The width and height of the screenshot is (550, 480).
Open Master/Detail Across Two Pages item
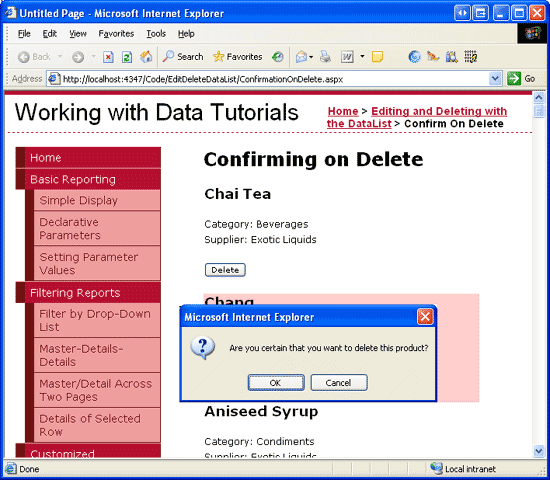point(97,390)
